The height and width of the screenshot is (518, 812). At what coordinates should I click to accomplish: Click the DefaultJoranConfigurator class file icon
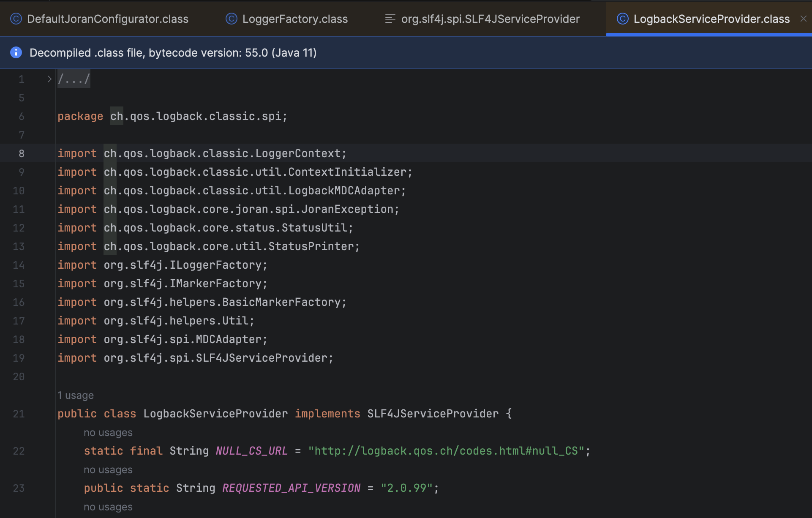click(16, 19)
